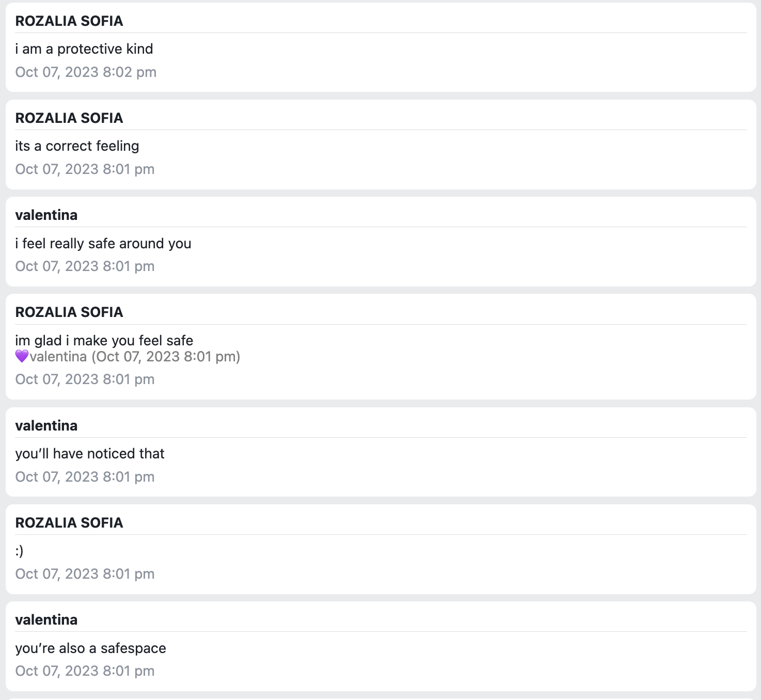Select the "i feel really safe around you" message
761x700 pixels.
pyautogui.click(x=103, y=244)
